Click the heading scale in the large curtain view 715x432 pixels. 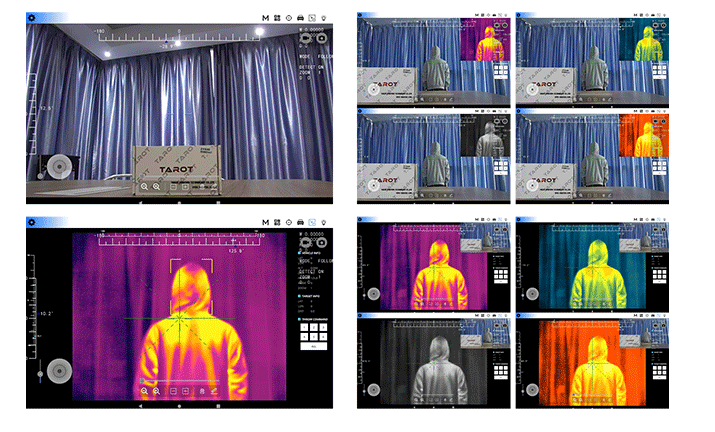(179, 36)
